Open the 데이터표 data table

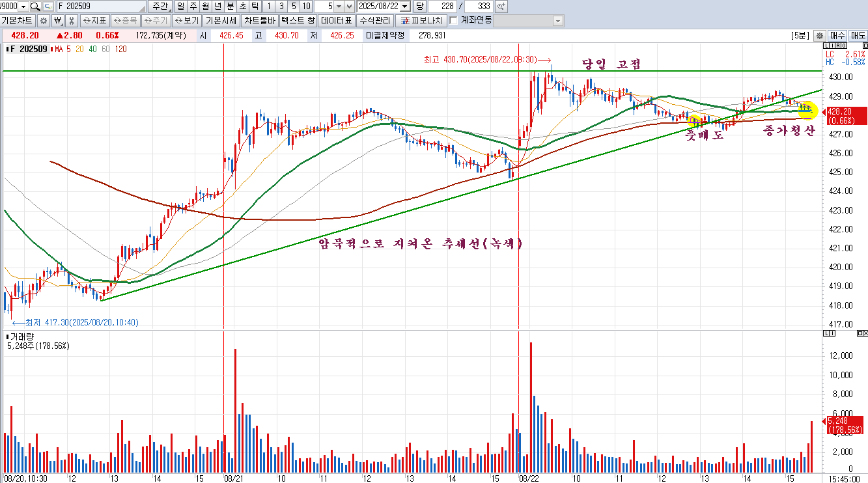click(x=337, y=21)
